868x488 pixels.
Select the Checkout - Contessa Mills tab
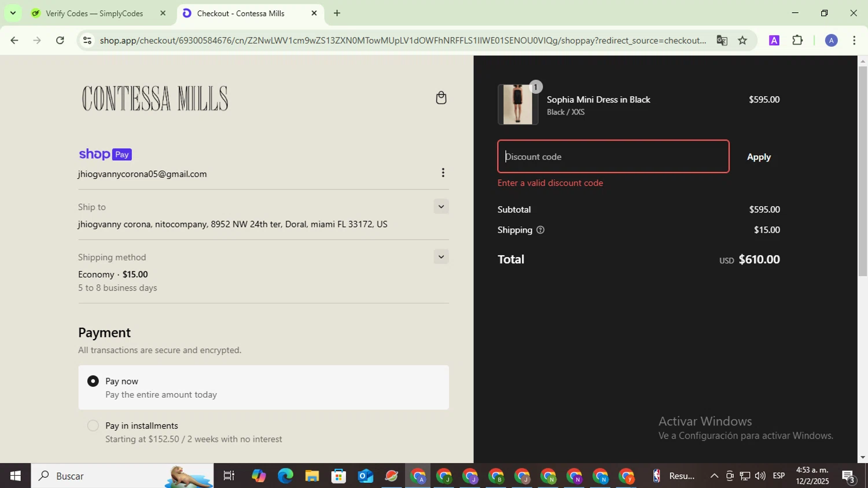pos(241,13)
